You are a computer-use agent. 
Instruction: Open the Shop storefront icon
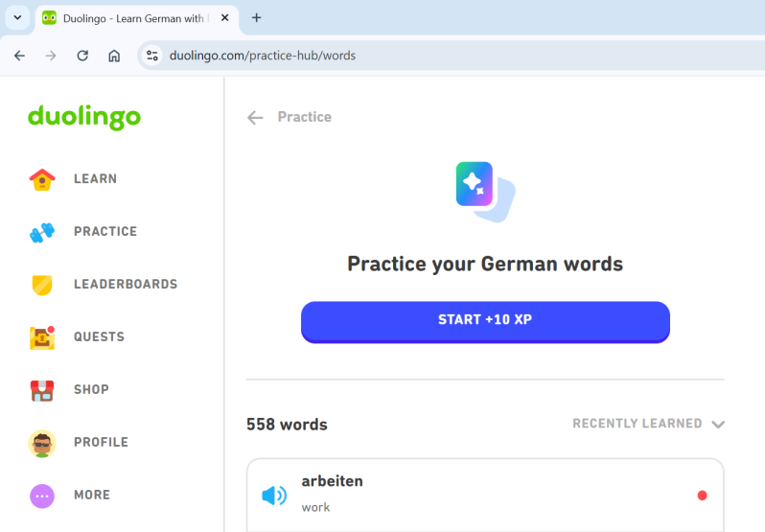pyautogui.click(x=42, y=390)
